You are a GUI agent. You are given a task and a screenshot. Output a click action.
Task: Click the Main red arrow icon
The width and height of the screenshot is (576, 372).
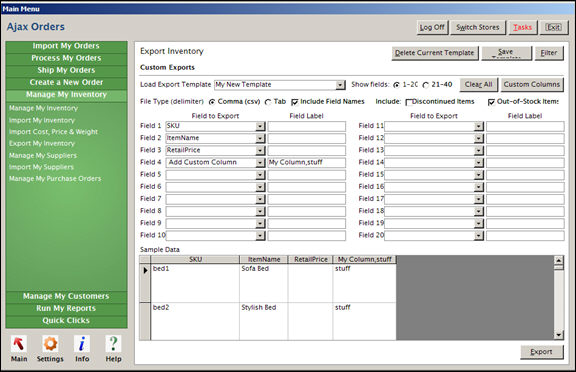[19, 344]
